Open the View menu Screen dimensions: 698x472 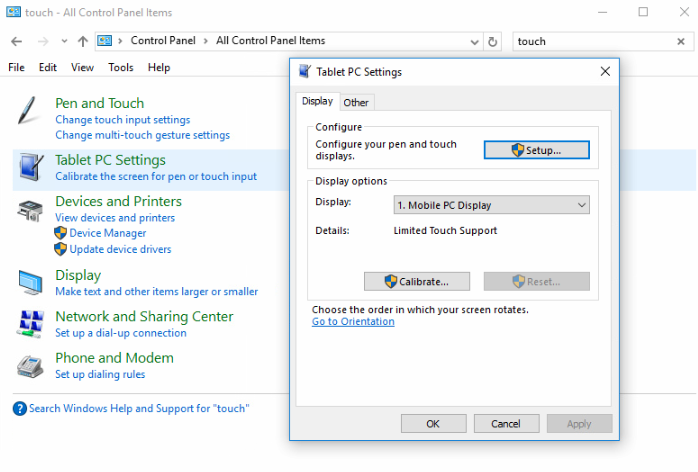pyautogui.click(x=82, y=67)
